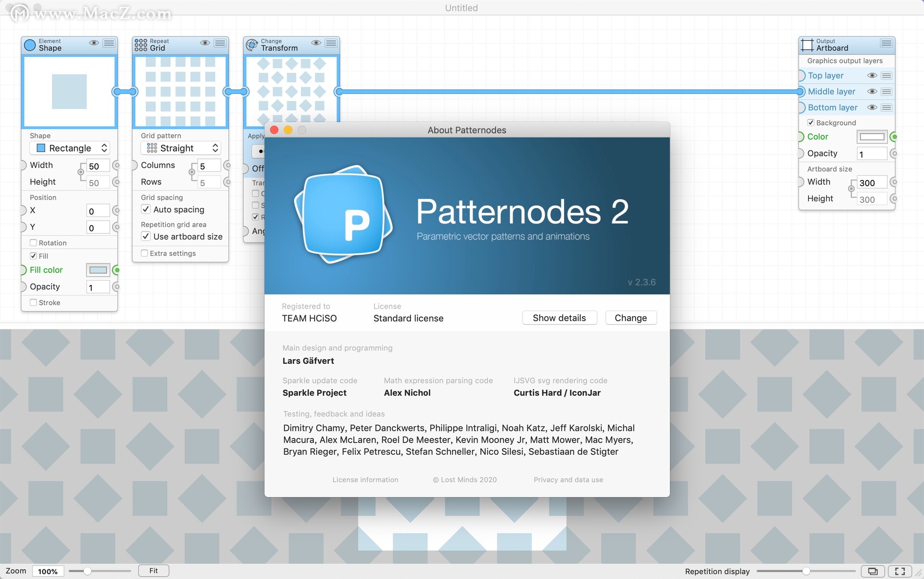The height and width of the screenshot is (579, 924).
Task: Open the Middle layer options icon
Action: point(886,91)
